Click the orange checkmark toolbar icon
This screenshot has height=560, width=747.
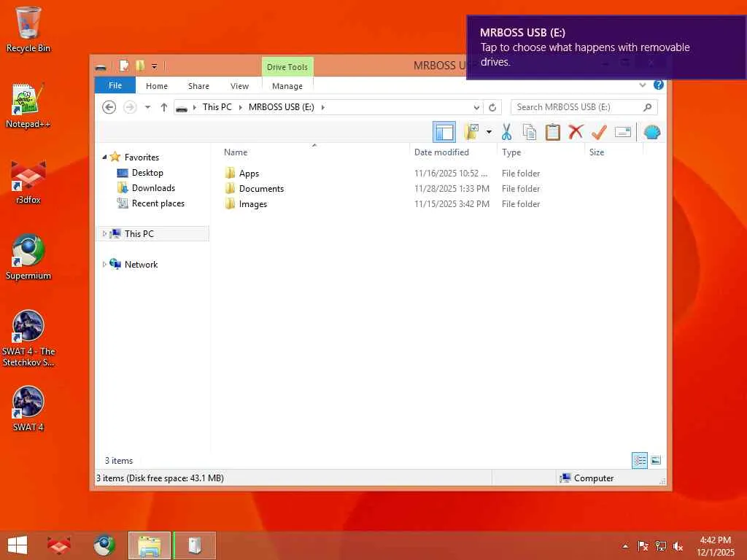[x=599, y=132]
